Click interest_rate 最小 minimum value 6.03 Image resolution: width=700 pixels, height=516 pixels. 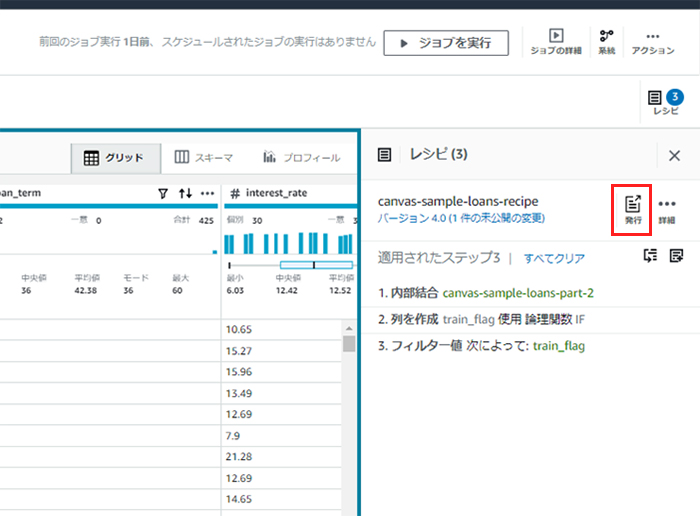point(235,291)
